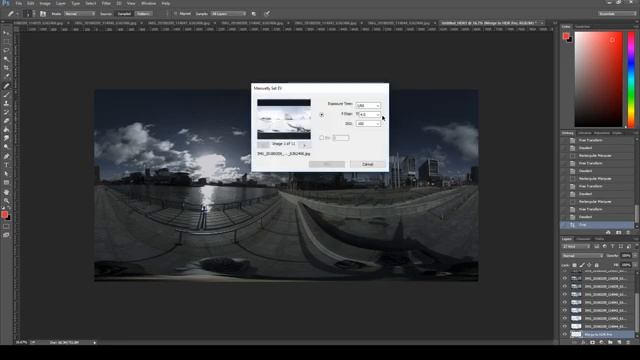Select the Horizontal Type tool

coord(6,165)
